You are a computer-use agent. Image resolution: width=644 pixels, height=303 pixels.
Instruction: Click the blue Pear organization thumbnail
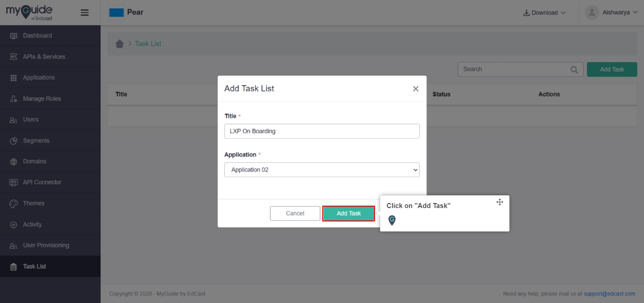(x=116, y=13)
